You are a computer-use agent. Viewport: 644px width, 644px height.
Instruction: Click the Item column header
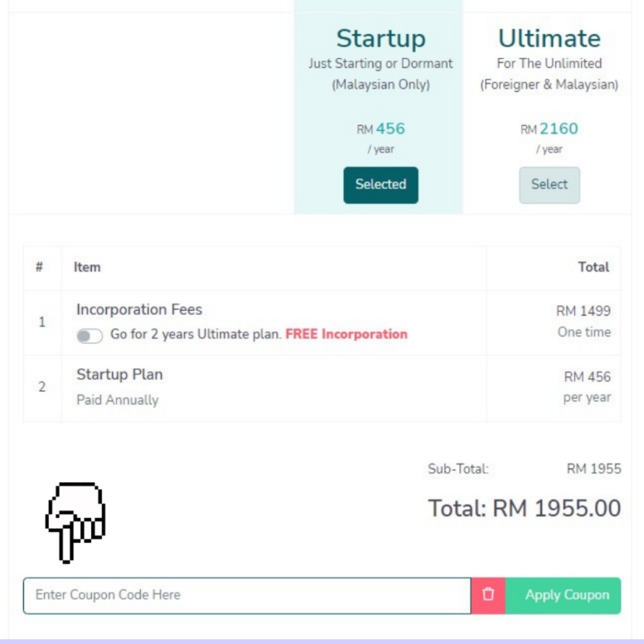click(x=87, y=267)
